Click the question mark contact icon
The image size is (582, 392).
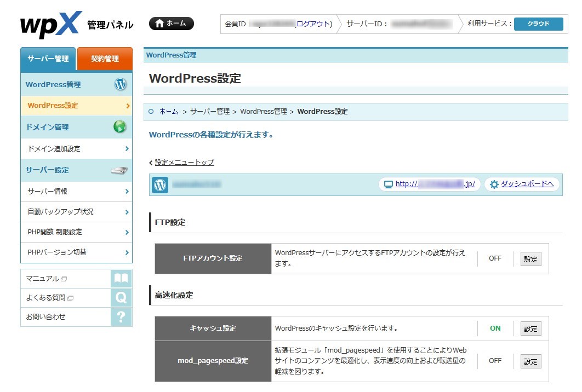pyautogui.click(x=121, y=316)
